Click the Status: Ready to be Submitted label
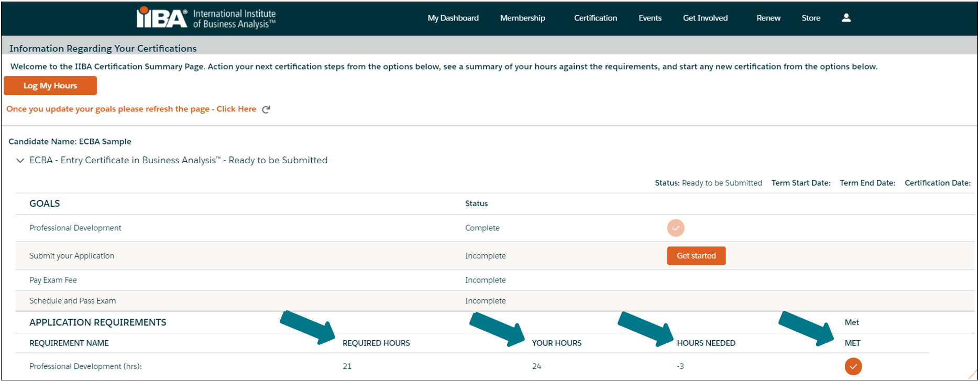Image resolution: width=980 pixels, height=382 pixels. pos(708,183)
